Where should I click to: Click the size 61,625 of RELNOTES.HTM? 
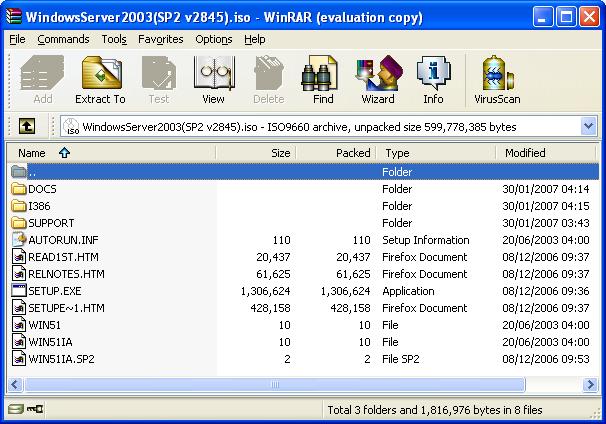tap(273, 274)
